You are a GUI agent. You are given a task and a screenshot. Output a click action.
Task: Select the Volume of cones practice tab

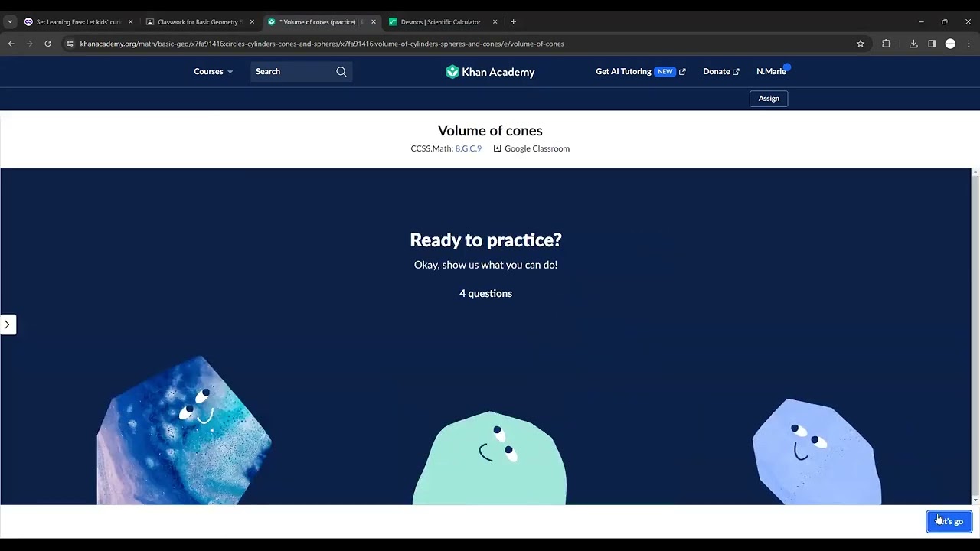click(321, 22)
